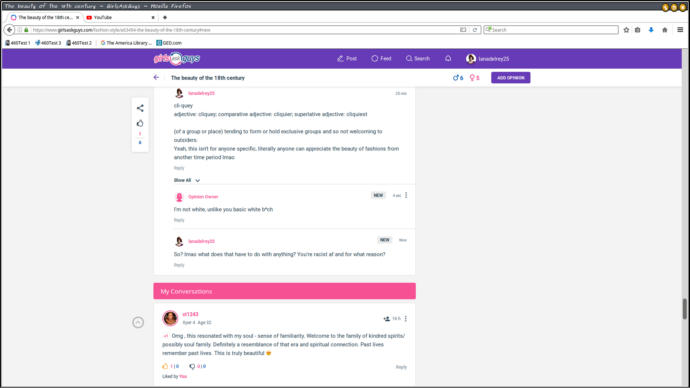Click the GirlsAskGuys logo

coord(176,59)
